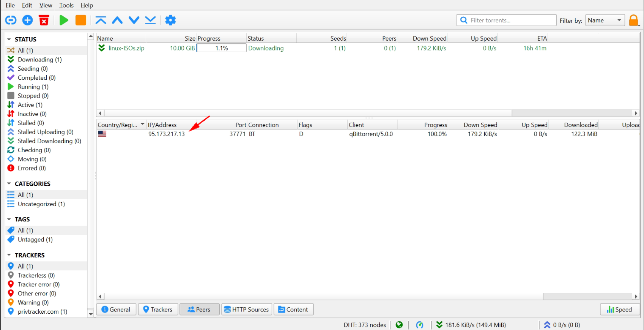Collapse the TRACKERS section
This screenshot has height=330, width=644.
pyautogui.click(x=9, y=255)
